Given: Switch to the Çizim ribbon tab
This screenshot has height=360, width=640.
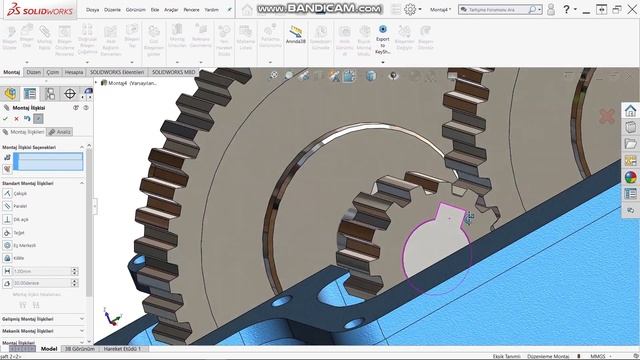Looking at the screenshot, I should point(53,72).
